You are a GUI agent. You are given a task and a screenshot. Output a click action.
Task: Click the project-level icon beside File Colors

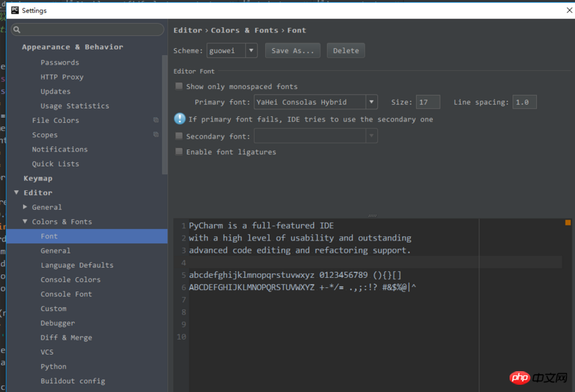[x=156, y=121]
